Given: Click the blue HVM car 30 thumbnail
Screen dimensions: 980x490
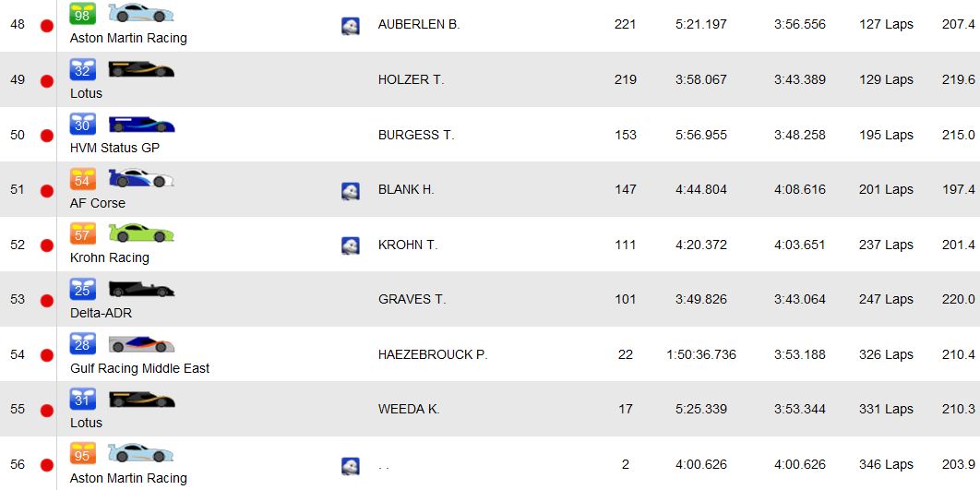Looking at the screenshot, I should [x=140, y=125].
